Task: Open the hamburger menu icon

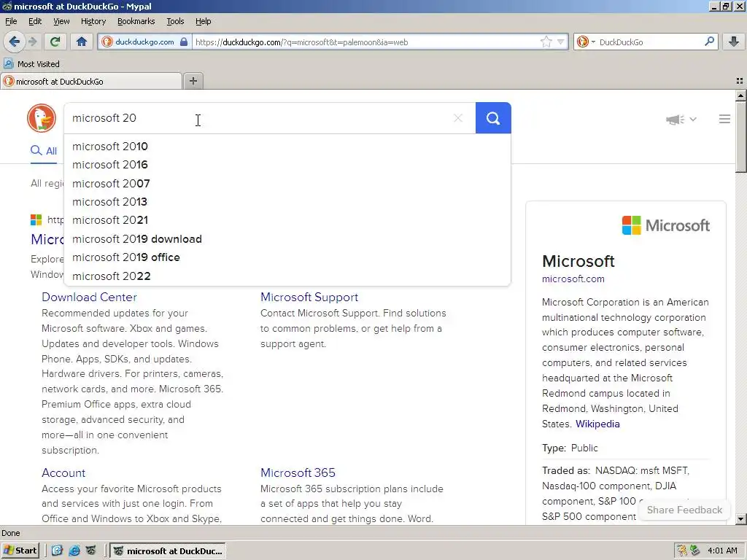Action: (724, 119)
